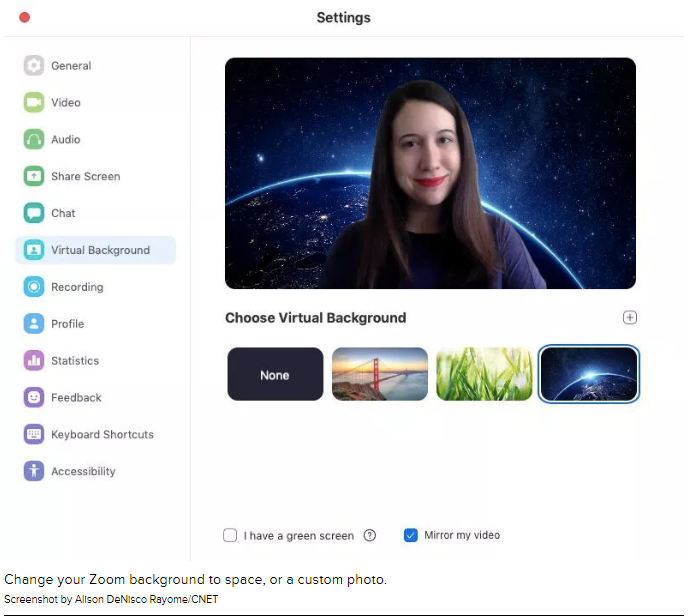This screenshot has width=694, height=616.
Task: Open the Accessibility icon
Action: click(x=34, y=471)
